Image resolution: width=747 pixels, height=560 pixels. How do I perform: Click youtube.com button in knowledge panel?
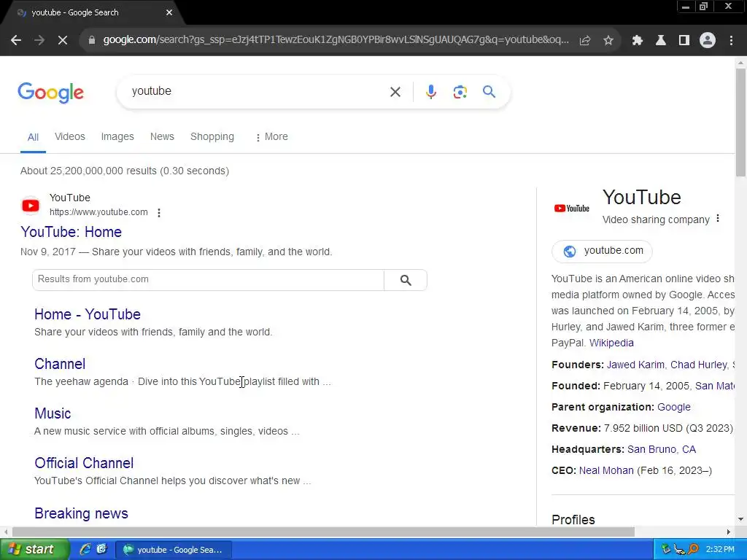pyautogui.click(x=602, y=251)
